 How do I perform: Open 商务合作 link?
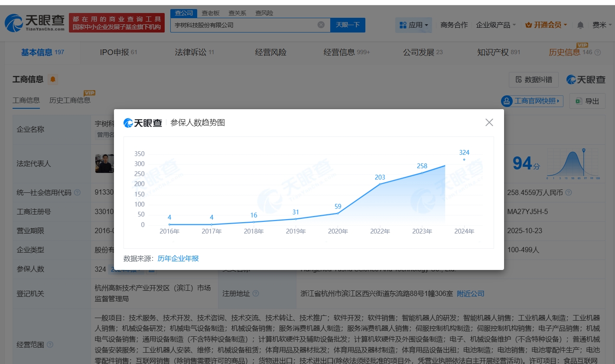[454, 25]
